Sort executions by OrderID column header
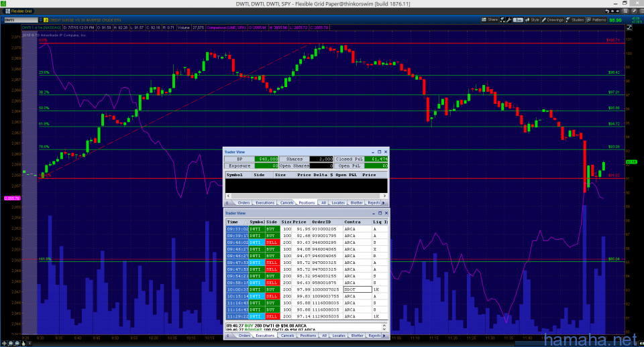The image size is (644, 347). pos(327,222)
